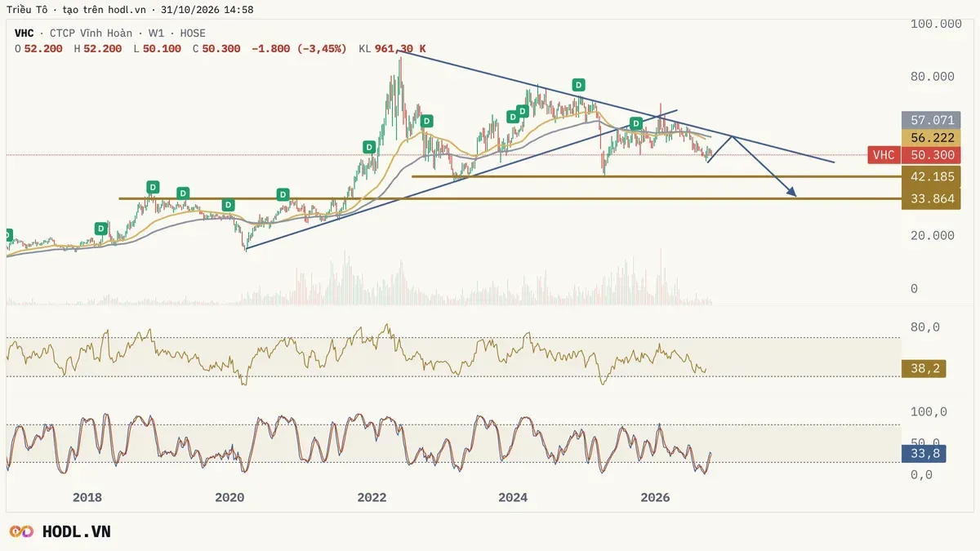Screen dimensions: 980x551
Task: Click the chart title with date 31/10/2026 14:58
Action: click(x=130, y=10)
